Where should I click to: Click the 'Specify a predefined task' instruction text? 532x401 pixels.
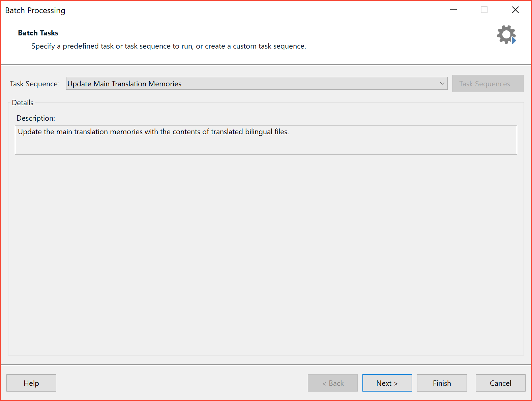169,46
